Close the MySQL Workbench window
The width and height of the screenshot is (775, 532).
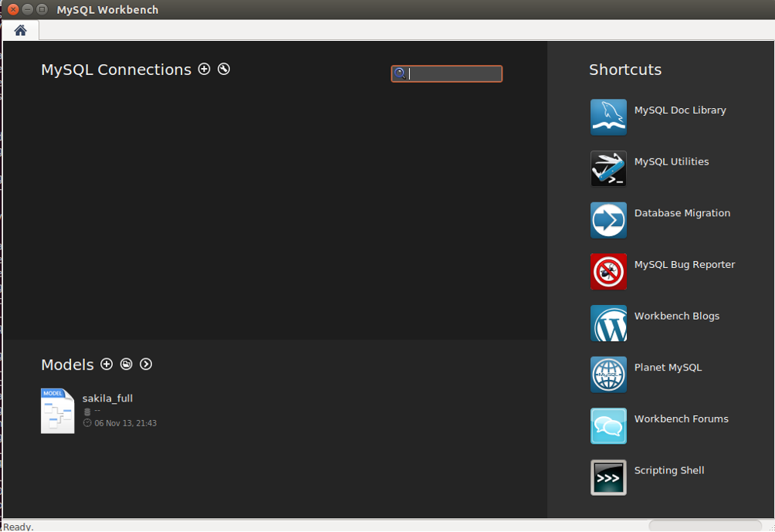[13, 9]
